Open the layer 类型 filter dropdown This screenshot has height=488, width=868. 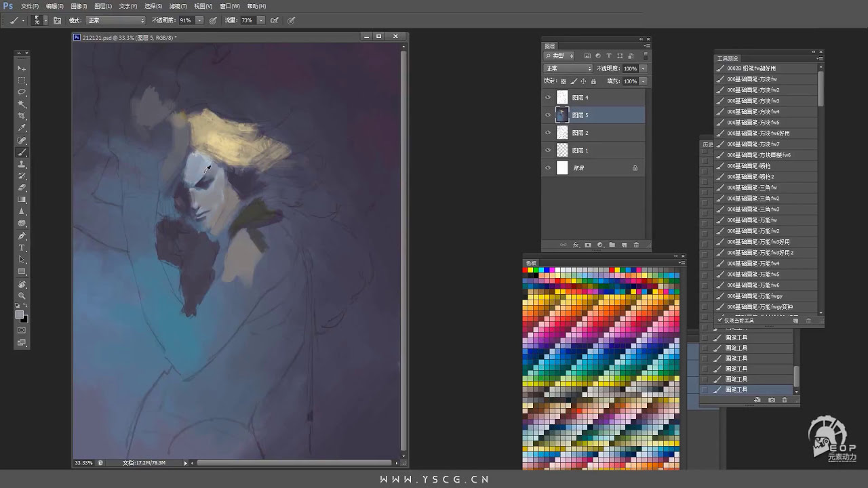(559, 56)
